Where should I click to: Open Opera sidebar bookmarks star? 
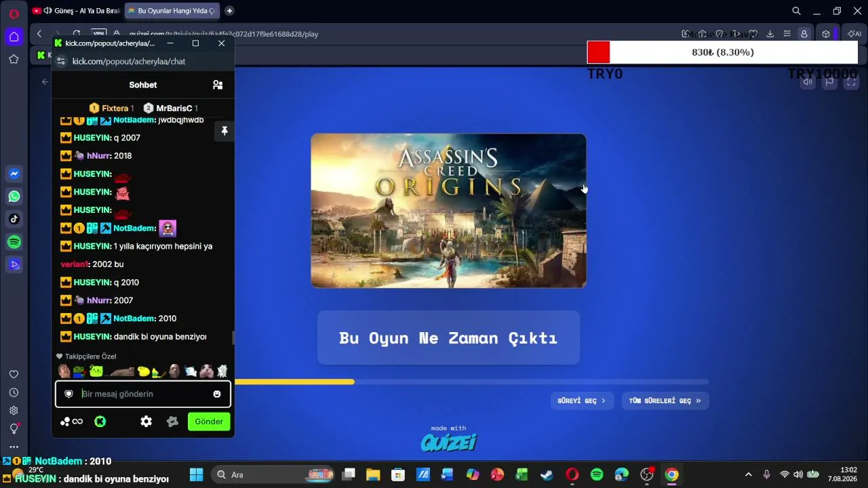point(14,60)
